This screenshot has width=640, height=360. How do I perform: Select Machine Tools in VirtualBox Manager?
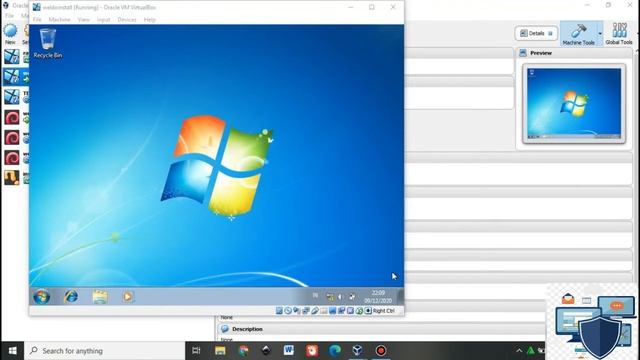point(578,34)
